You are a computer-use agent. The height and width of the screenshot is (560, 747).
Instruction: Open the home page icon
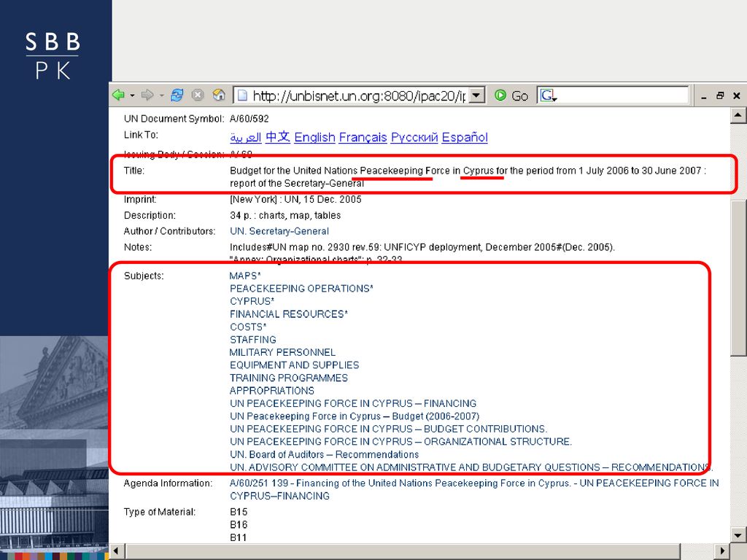point(219,96)
